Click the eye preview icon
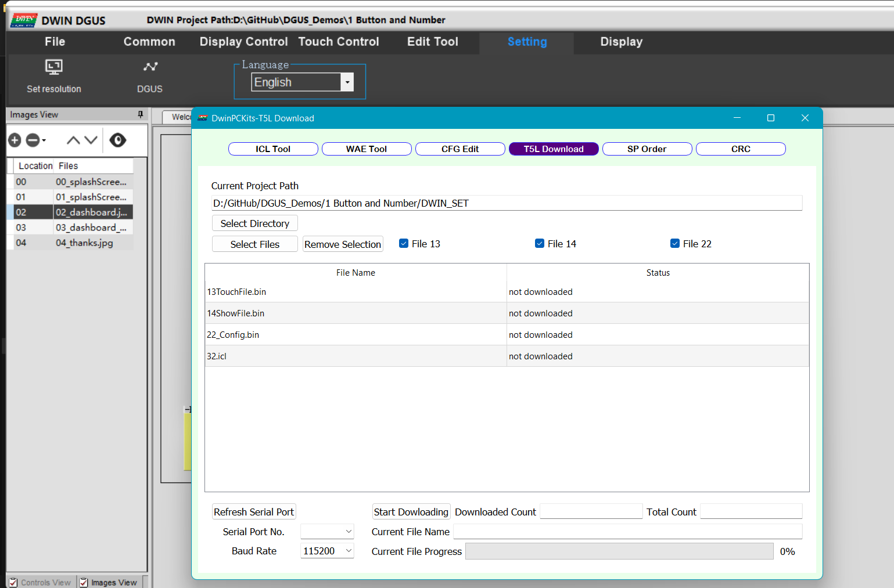The image size is (894, 588). click(x=118, y=140)
